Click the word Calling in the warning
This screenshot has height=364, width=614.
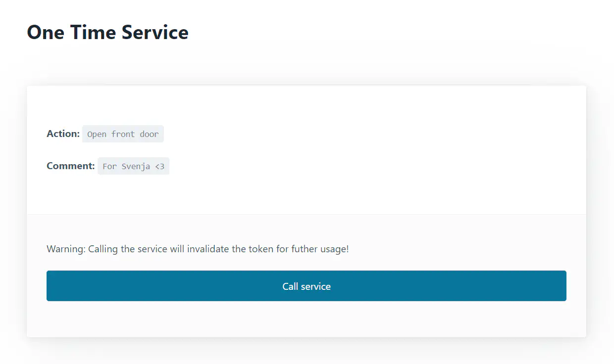click(103, 249)
